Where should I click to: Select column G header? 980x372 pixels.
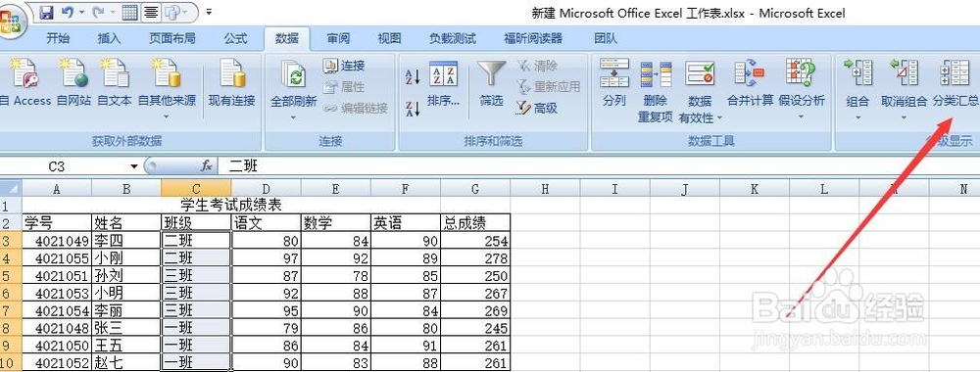click(476, 189)
